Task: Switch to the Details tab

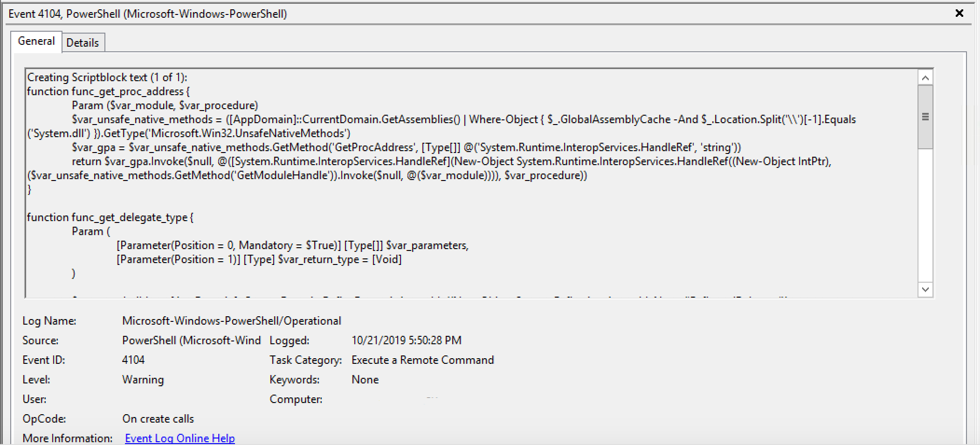Action: [x=83, y=42]
